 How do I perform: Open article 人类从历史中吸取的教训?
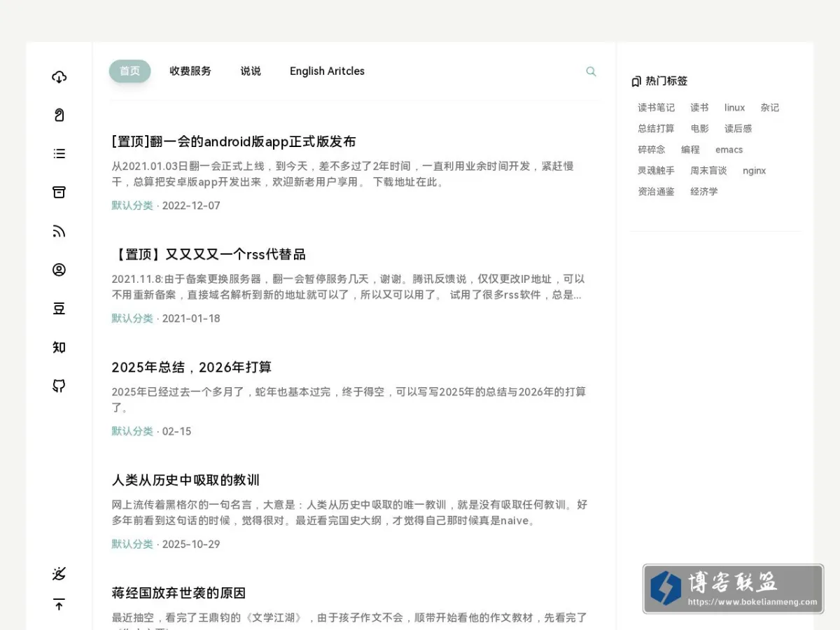[185, 480]
